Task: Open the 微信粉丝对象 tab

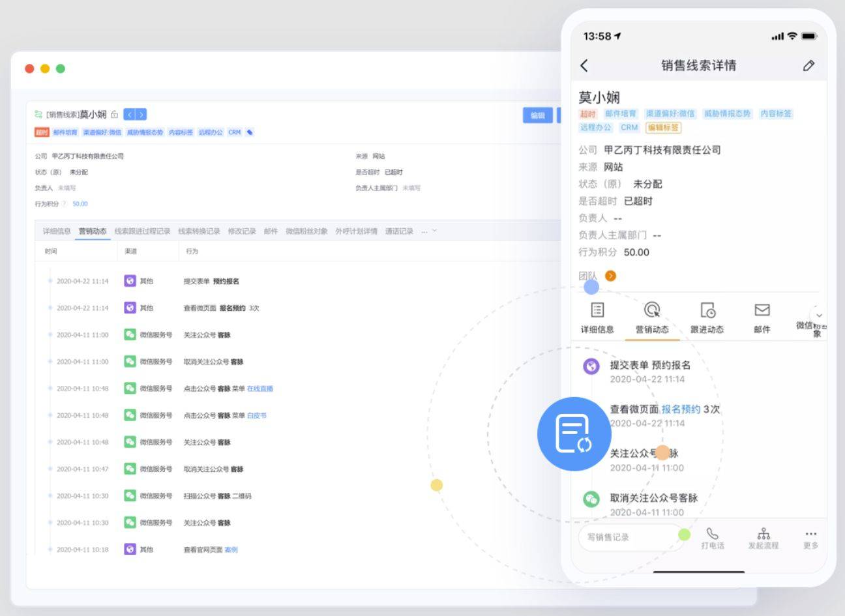Action: tap(306, 231)
